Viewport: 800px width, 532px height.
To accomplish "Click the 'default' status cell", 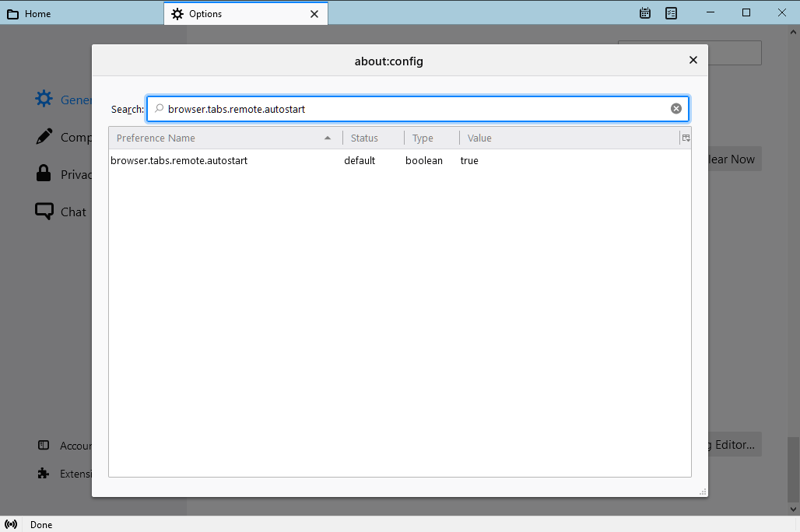I will [360, 161].
